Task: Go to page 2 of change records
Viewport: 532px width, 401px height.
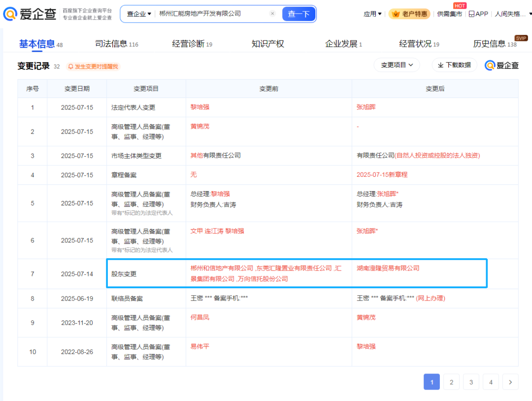Action: click(451, 382)
